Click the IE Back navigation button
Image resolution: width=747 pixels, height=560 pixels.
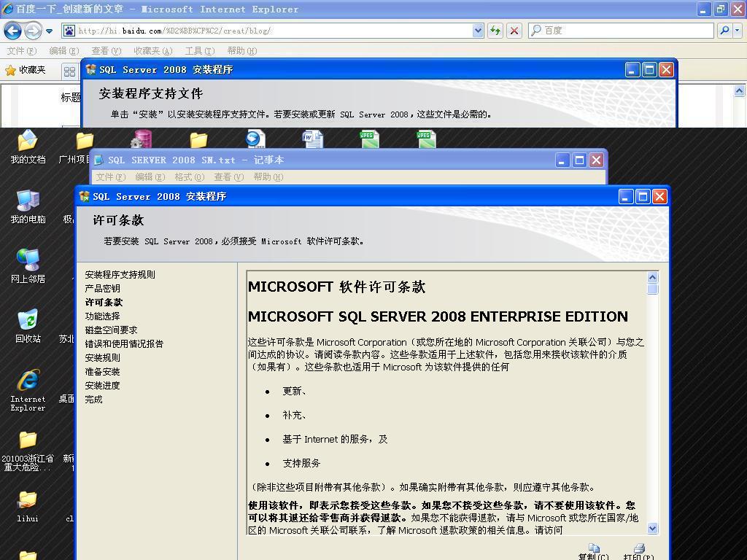pyautogui.click(x=12, y=31)
